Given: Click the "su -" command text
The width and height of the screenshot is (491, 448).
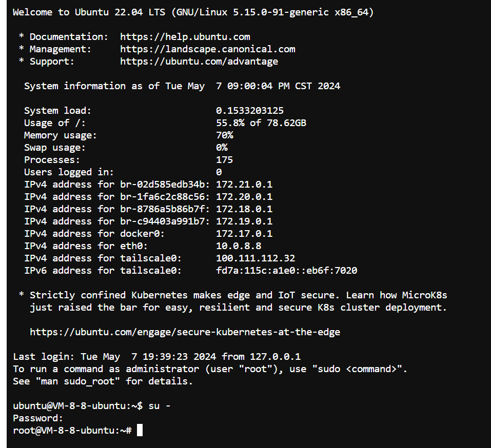Looking at the screenshot, I should [x=160, y=406].
